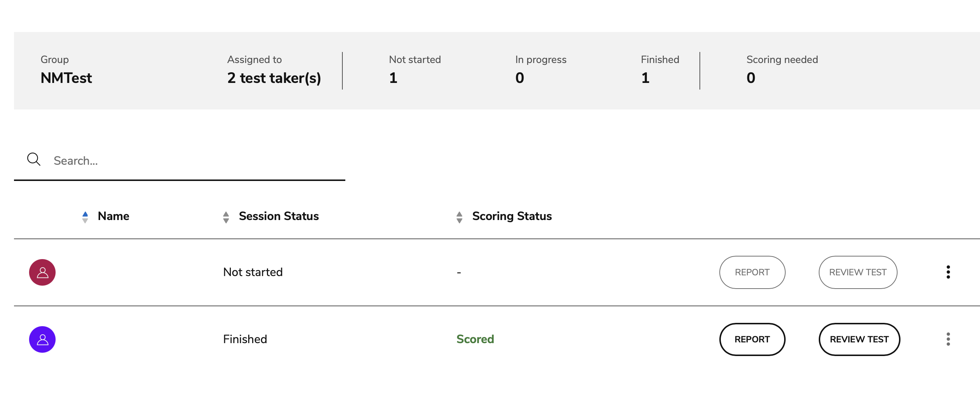Viewport: 980px width, 415px height.
Task: Click the Finished count in the summary bar
Action: pos(645,78)
